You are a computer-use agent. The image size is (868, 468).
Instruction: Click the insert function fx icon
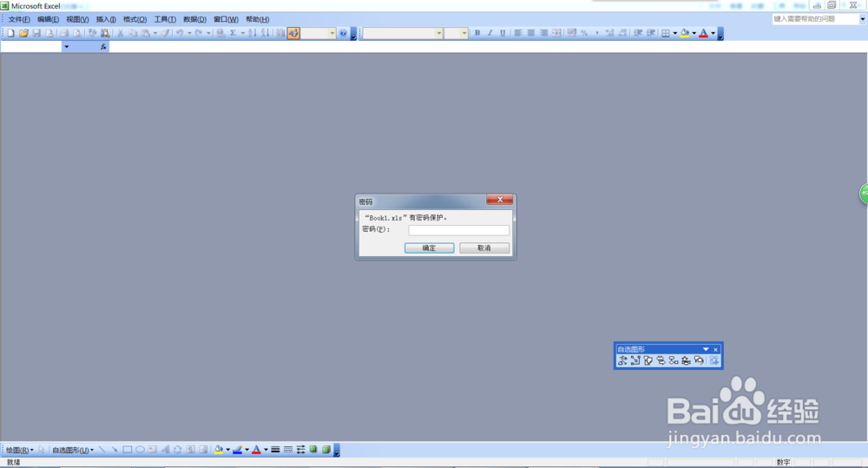click(x=103, y=47)
